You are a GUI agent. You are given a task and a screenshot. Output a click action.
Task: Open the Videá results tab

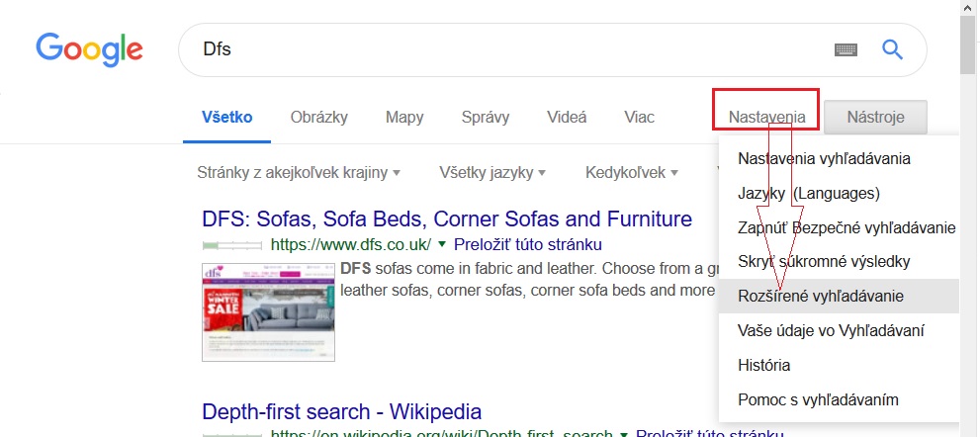click(567, 117)
